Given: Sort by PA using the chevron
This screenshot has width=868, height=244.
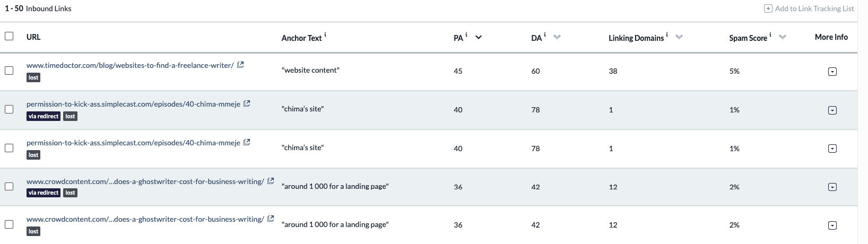Looking at the screenshot, I should coord(479,37).
